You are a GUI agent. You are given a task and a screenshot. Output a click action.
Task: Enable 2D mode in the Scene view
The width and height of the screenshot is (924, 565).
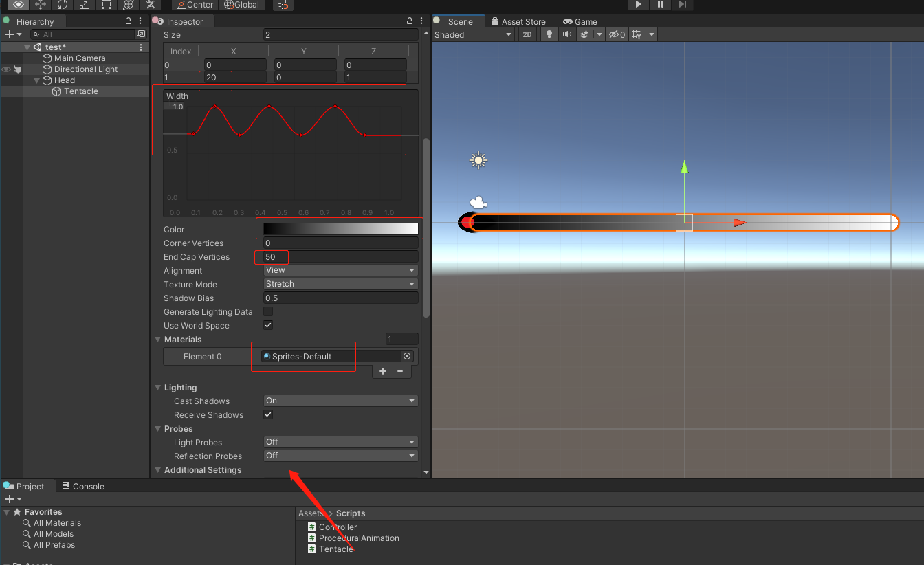(x=527, y=34)
